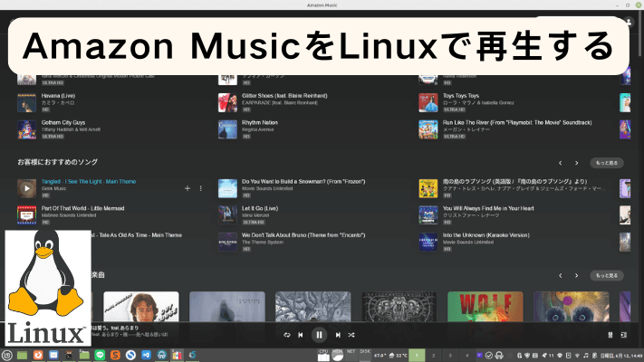
Task: Open the terminal taskbar icon
Action: 69,355
